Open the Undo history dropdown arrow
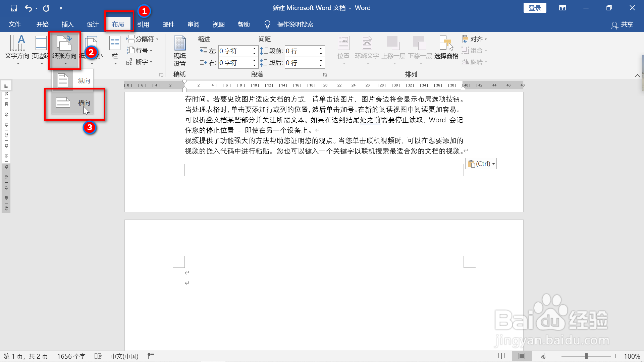The width and height of the screenshot is (644, 362). (x=36, y=8)
